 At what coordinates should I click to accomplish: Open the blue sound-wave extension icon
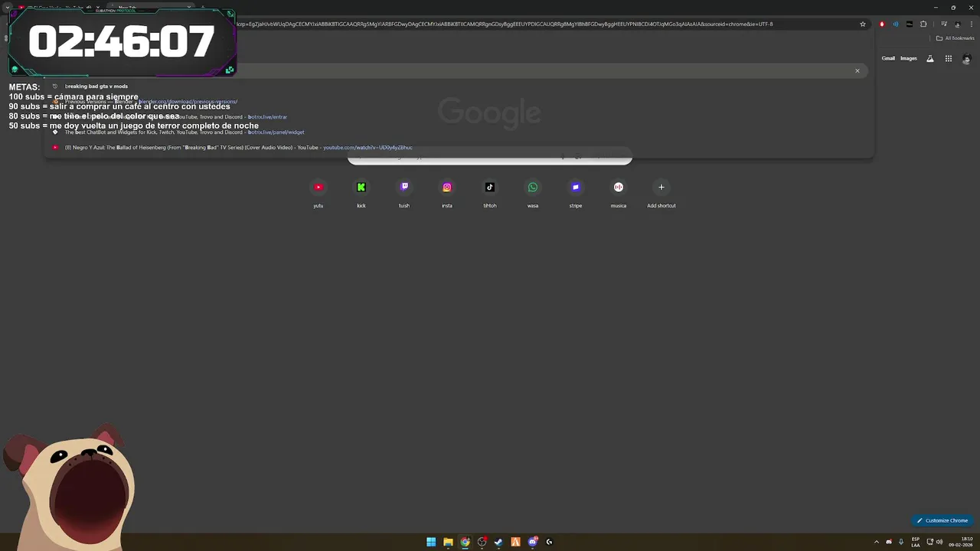click(896, 24)
